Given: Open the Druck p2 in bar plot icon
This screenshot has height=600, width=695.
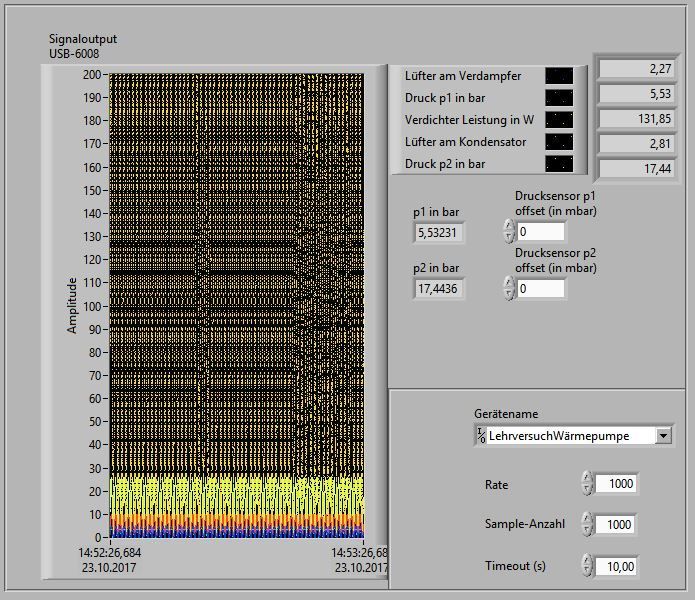Looking at the screenshot, I should (559, 163).
